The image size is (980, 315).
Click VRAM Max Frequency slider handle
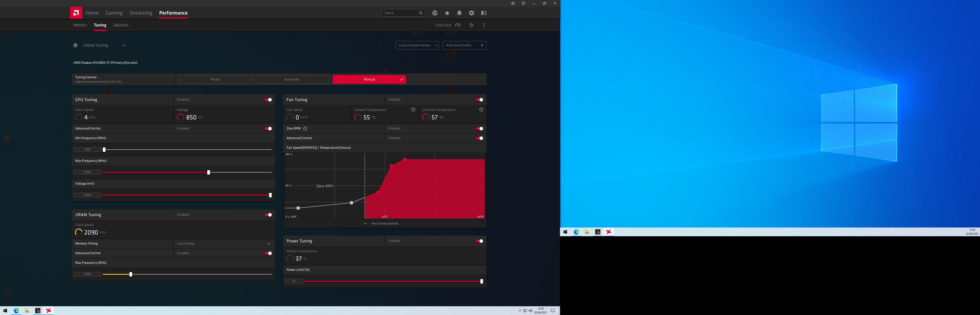coord(131,274)
